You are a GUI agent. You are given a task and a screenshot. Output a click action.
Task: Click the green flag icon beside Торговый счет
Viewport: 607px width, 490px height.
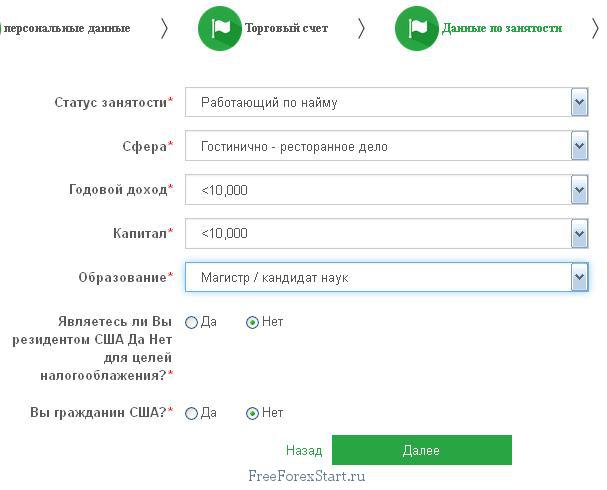[x=221, y=28]
